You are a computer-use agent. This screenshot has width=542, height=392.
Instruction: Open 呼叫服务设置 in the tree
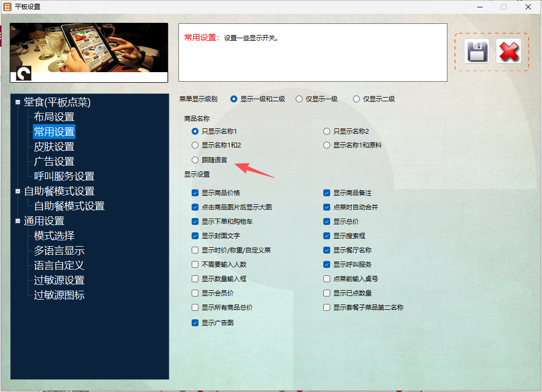click(64, 176)
